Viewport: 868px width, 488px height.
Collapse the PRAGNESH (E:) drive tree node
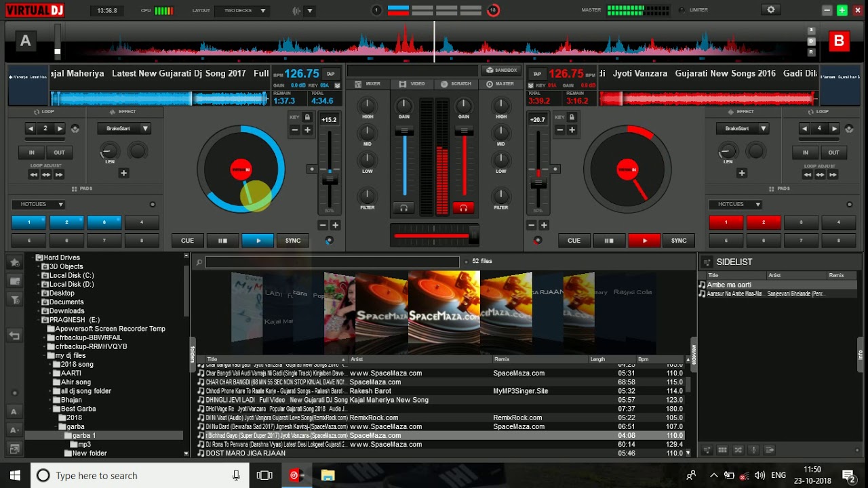point(38,320)
